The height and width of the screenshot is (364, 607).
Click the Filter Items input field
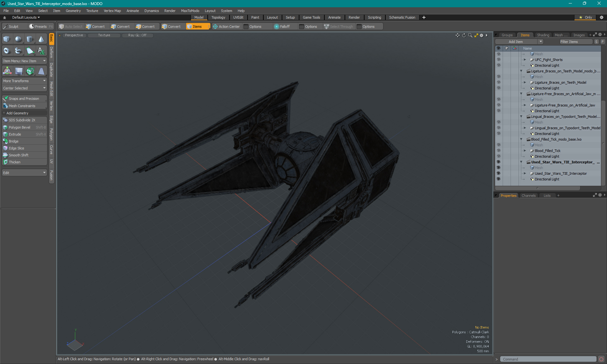coord(575,42)
